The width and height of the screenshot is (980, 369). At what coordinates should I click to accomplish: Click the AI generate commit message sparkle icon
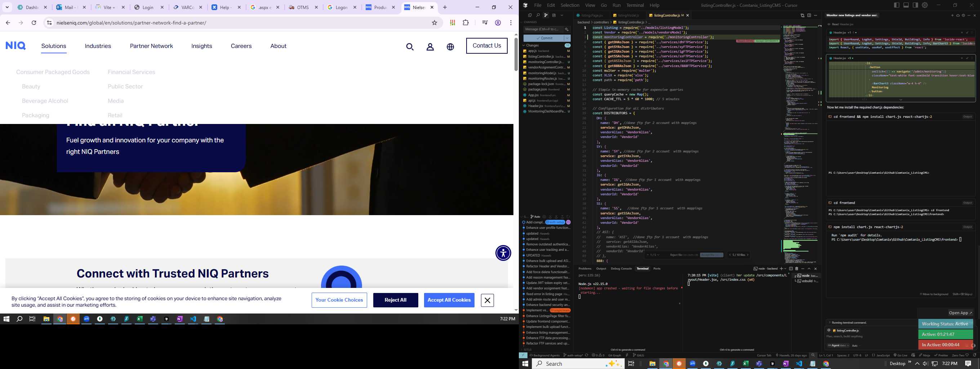[567, 29]
